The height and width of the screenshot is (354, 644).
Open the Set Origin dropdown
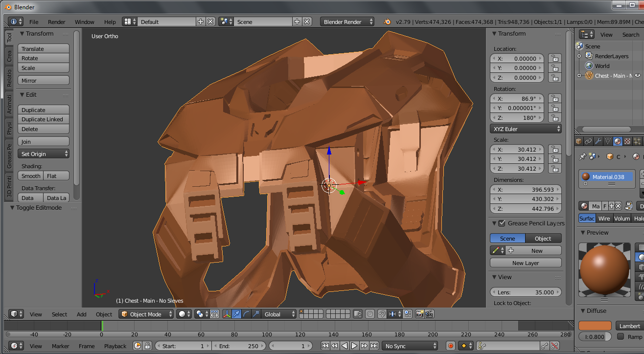[x=44, y=154]
